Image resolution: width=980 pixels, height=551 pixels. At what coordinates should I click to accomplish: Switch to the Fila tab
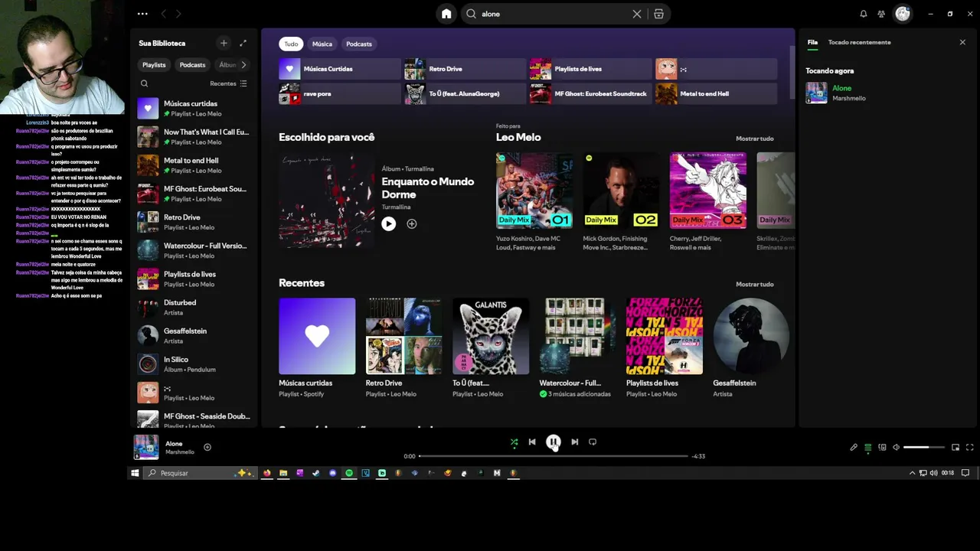[x=812, y=42]
